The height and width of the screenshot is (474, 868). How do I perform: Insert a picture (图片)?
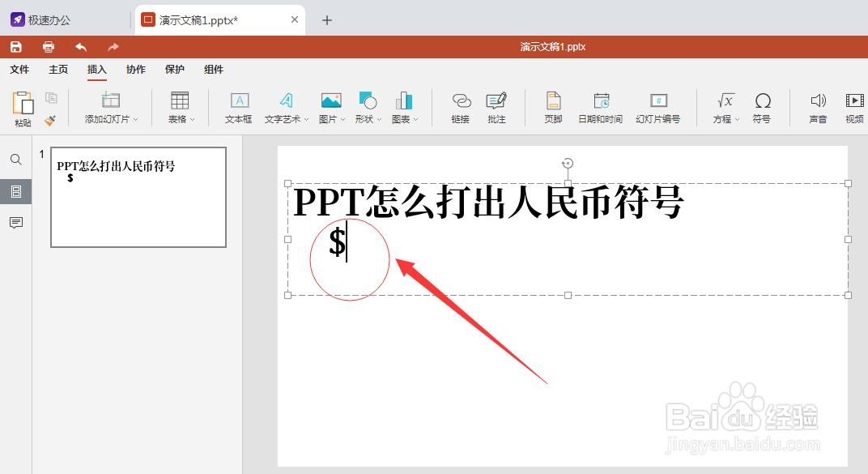(x=331, y=100)
